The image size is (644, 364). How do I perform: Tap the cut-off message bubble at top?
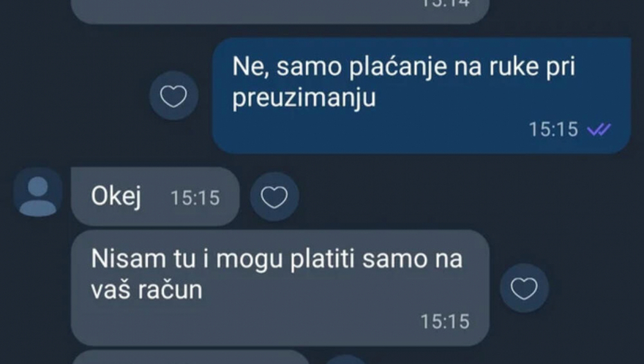[x=280, y=12]
